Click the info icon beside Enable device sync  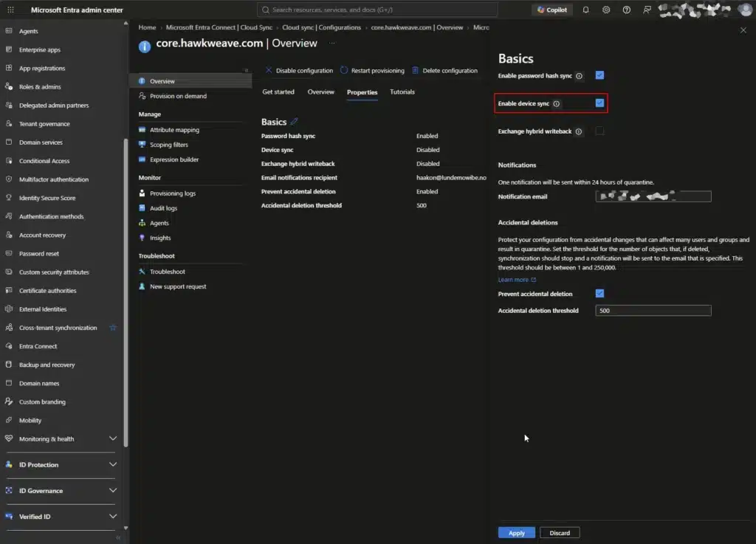point(557,103)
